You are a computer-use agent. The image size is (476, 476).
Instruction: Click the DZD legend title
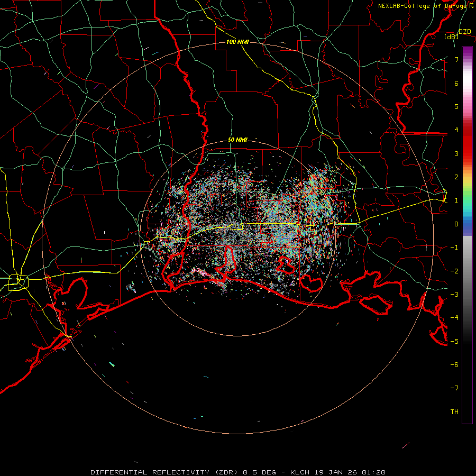pos(465,32)
